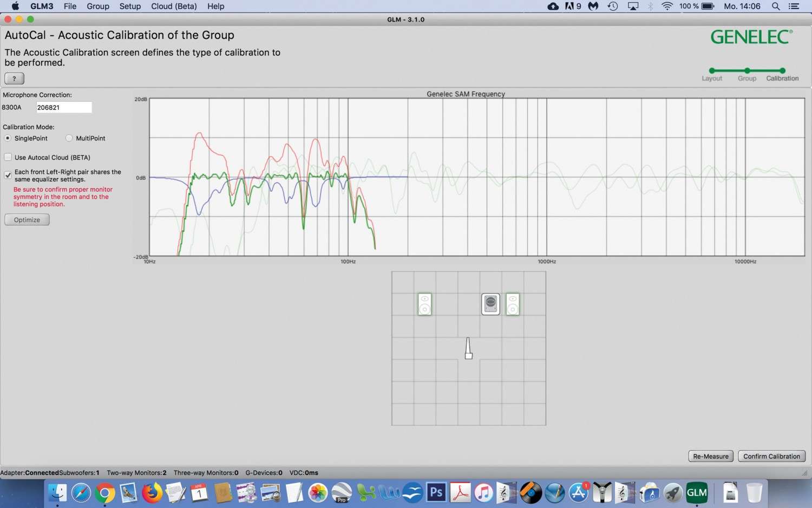Image resolution: width=812 pixels, height=508 pixels.
Task: Click 'G-Devices:0' in status bar
Action: point(264,473)
